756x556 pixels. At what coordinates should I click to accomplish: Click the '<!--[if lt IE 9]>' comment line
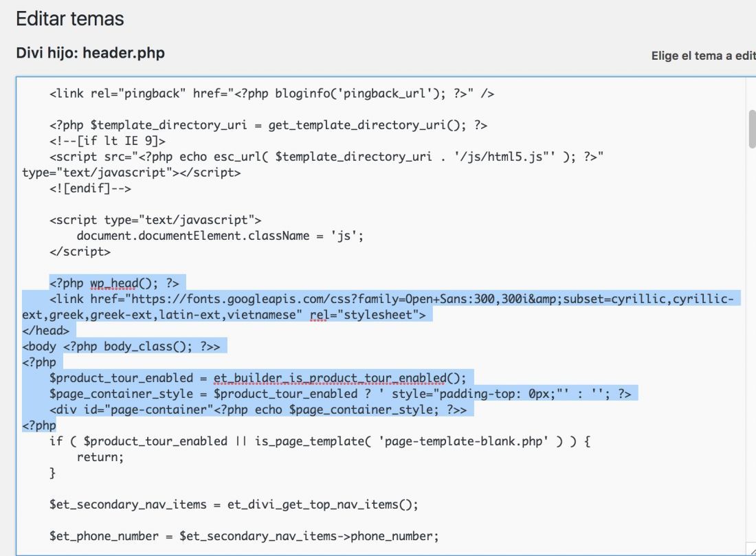(107, 141)
